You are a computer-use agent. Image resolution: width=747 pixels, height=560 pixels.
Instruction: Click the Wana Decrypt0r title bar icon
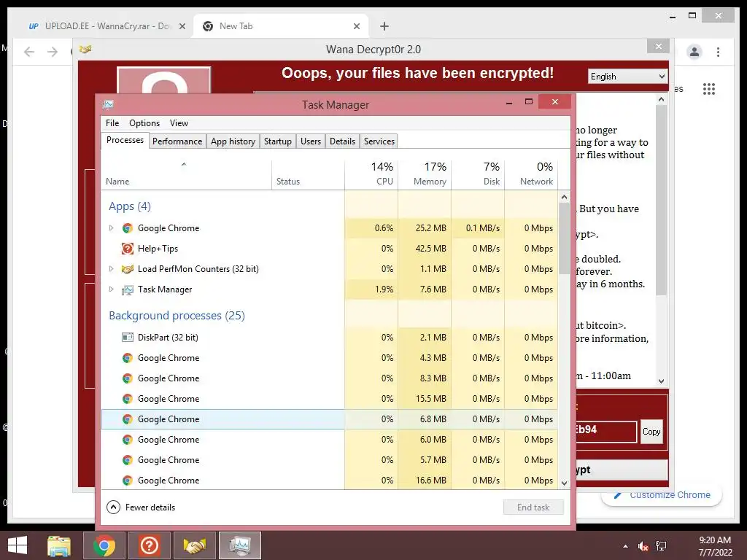tap(85, 49)
